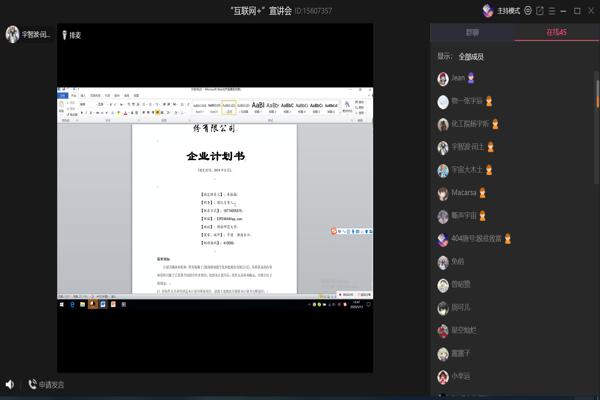Click Macarsa's avatar in member list
Screen dimensions: 600x400
pyautogui.click(x=443, y=193)
